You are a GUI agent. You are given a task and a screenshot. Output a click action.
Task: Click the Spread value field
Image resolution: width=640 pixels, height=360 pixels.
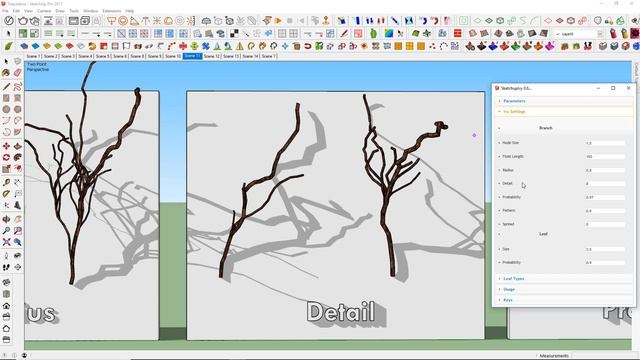click(605, 224)
